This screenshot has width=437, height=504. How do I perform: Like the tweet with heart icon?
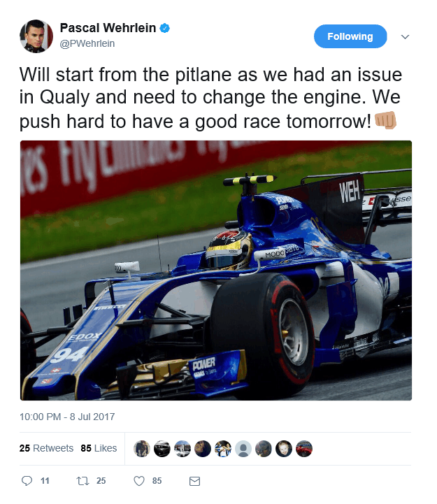(139, 481)
